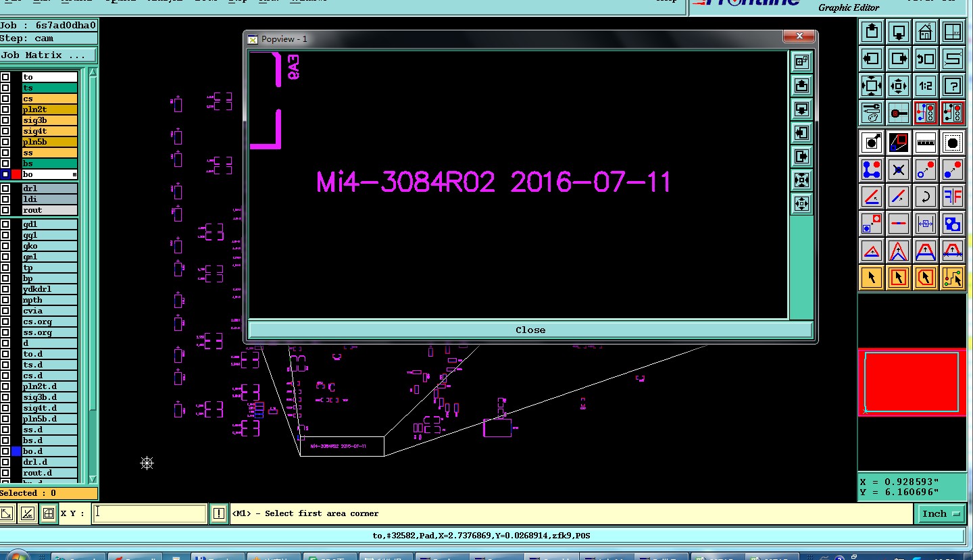Click the mirror F flip icon

point(953,197)
